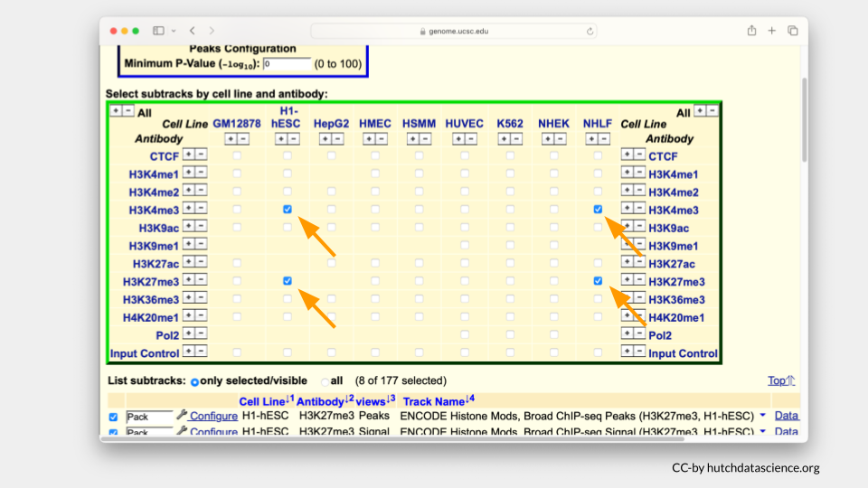Click the minus button for GM12878 column
The image size is (868, 488).
243,139
